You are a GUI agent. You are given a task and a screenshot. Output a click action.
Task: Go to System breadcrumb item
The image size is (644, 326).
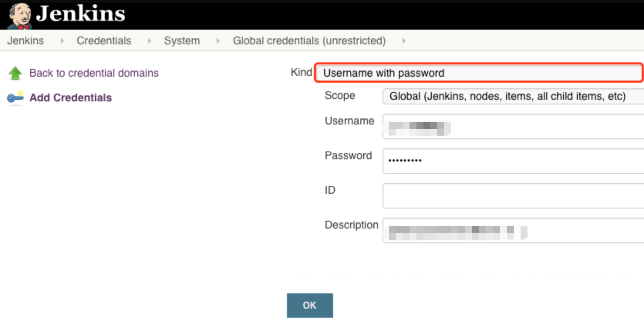[182, 41]
